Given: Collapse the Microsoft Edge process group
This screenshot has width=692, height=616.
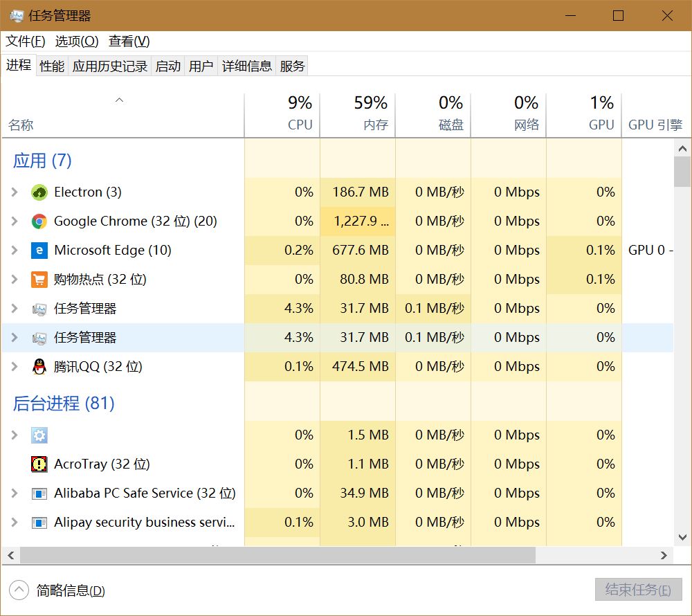Looking at the screenshot, I should pos(15,250).
